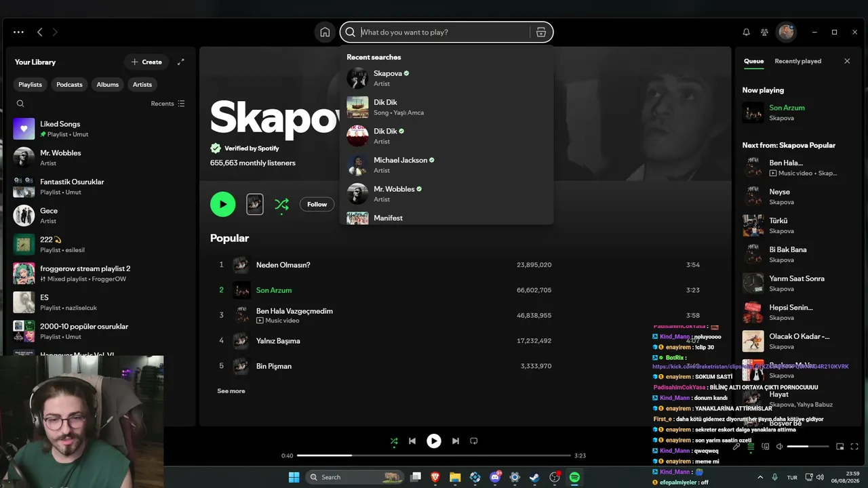This screenshot has height=488, width=868.
Task: Open the Queue icon in player bar
Action: (x=751, y=447)
